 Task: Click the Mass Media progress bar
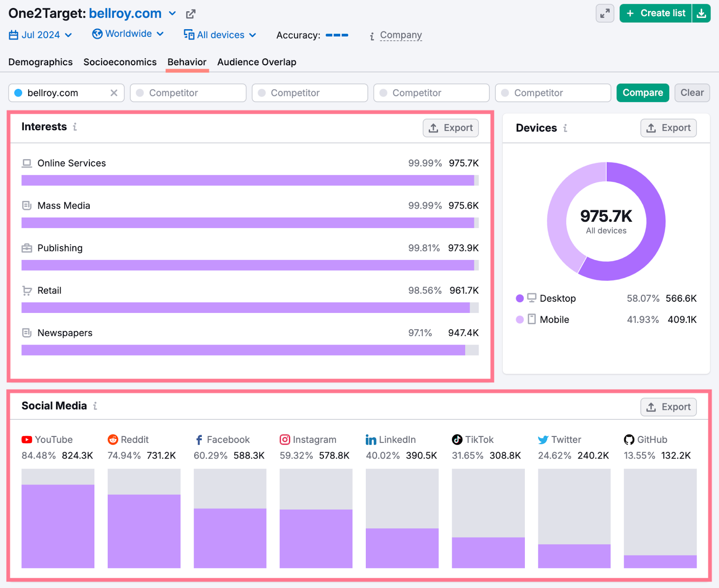point(250,223)
